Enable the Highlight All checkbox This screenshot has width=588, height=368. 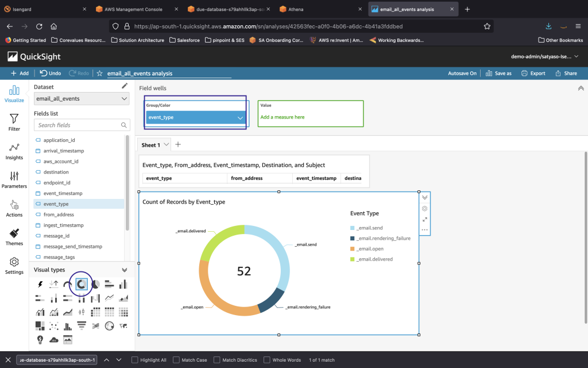135,360
